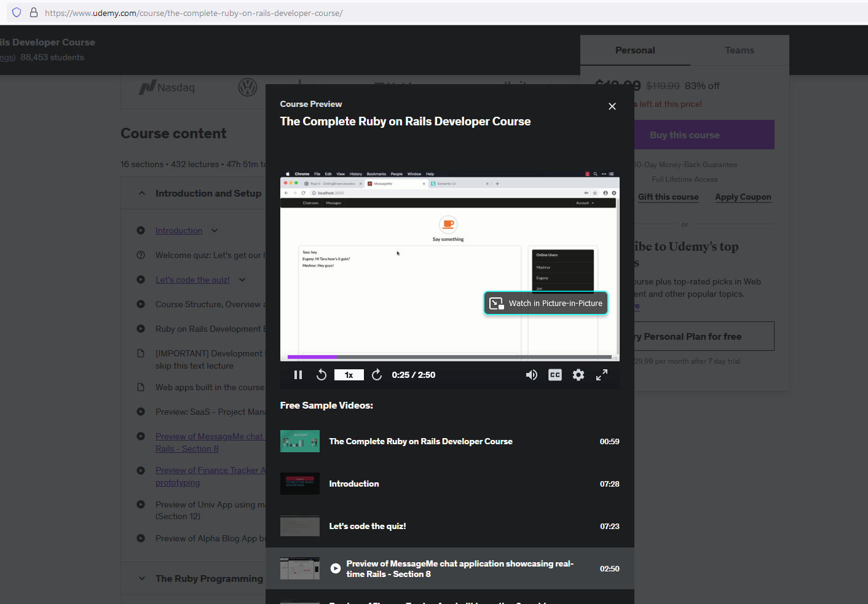Image resolution: width=868 pixels, height=604 pixels.
Task: Enter fullscreen mode on the player
Action: click(x=601, y=374)
